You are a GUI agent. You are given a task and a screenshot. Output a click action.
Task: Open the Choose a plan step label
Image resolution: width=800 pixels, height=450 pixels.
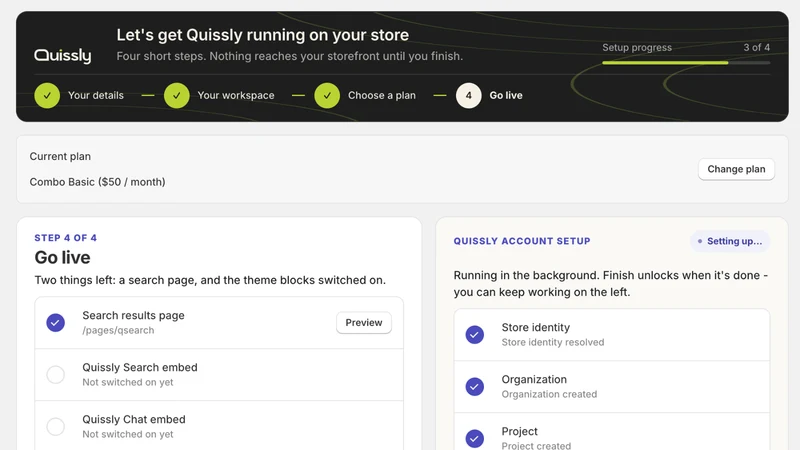(x=382, y=95)
